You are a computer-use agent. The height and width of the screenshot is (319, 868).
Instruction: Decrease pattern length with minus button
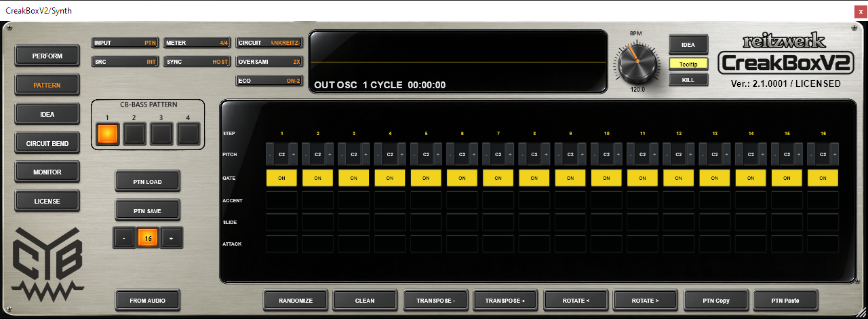click(x=124, y=238)
